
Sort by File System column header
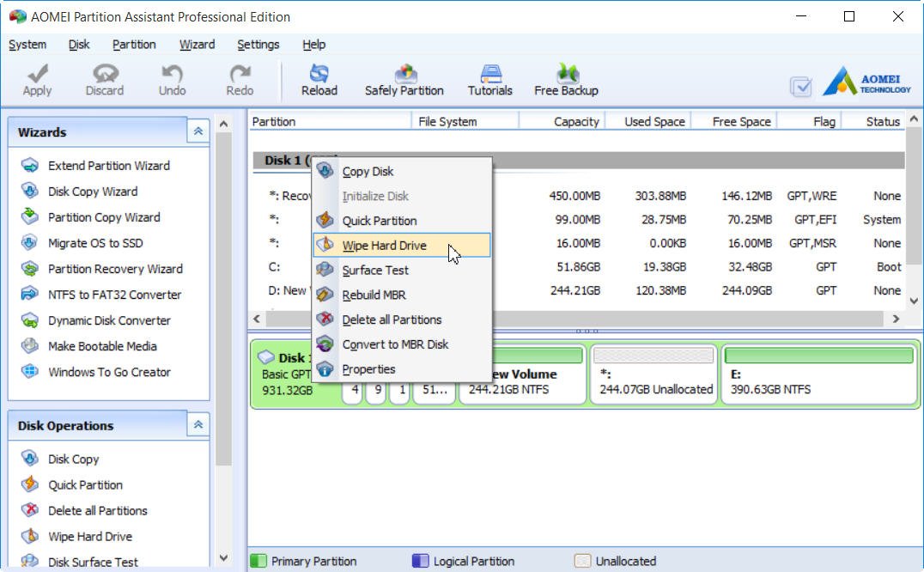[465, 121]
